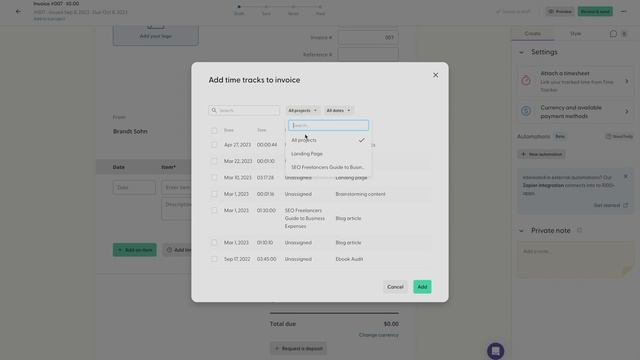Screen dimensions: 640x360
Task: Open the comments bubble icon
Action: 613,34
